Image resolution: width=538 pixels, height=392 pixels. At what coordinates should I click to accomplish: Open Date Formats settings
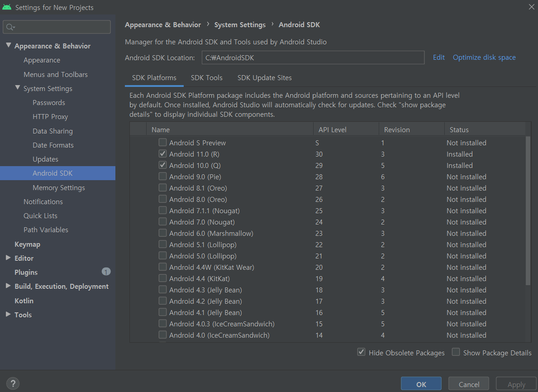click(x=53, y=145)
